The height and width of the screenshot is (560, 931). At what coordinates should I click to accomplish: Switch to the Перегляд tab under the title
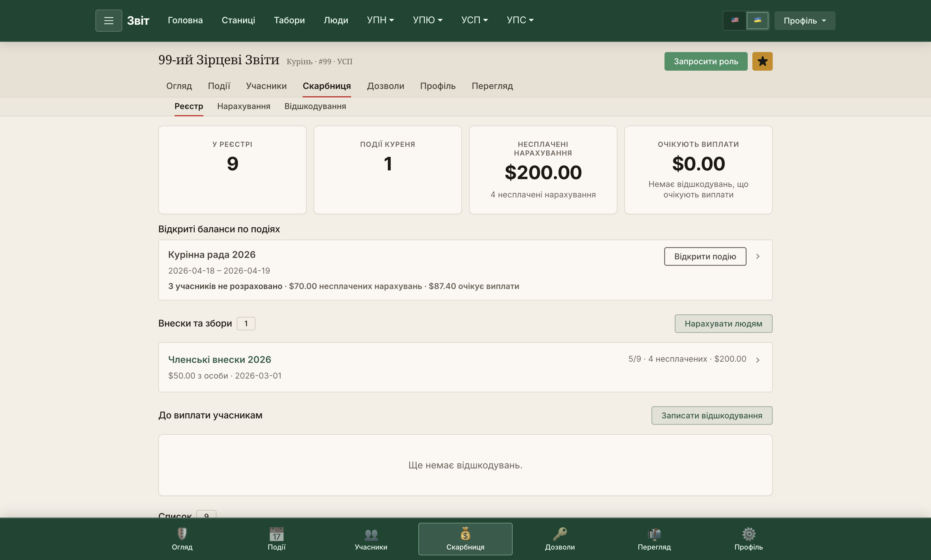pos(492,86)
